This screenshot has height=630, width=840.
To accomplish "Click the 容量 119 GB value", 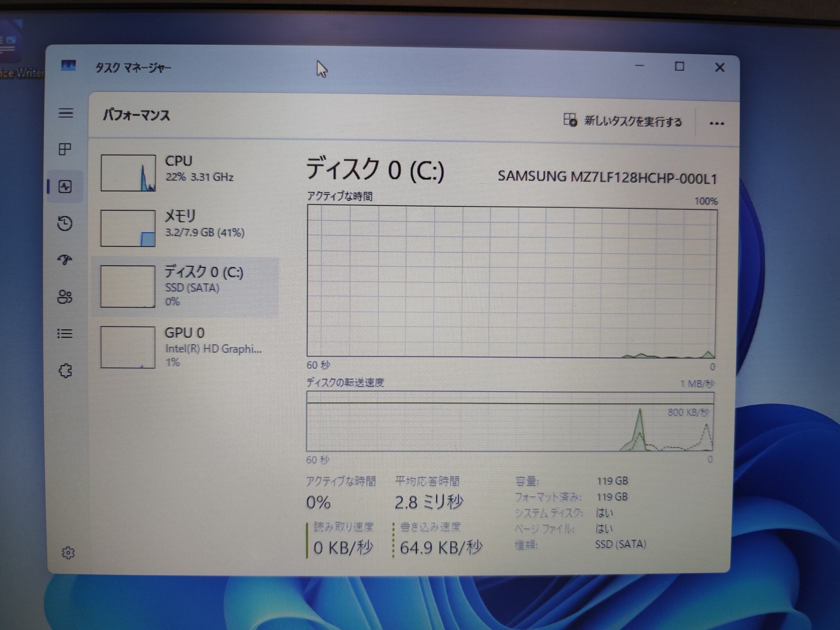I will [x=612, y=481].
